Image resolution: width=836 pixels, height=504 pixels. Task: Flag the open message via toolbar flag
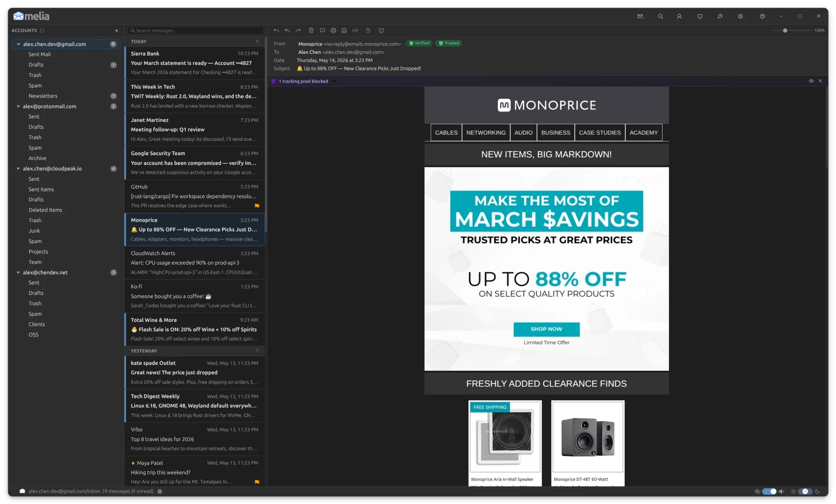click(322, 31)
